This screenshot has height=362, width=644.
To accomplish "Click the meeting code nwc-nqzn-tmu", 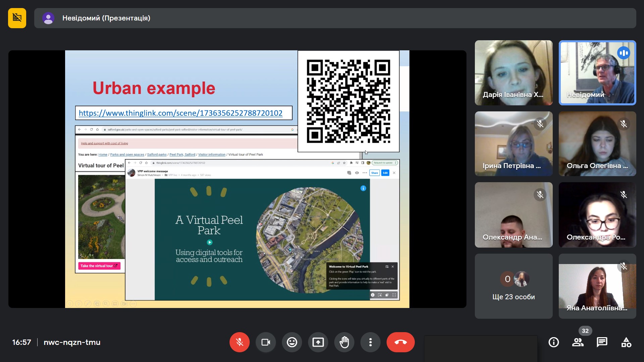I will point(72,342).
